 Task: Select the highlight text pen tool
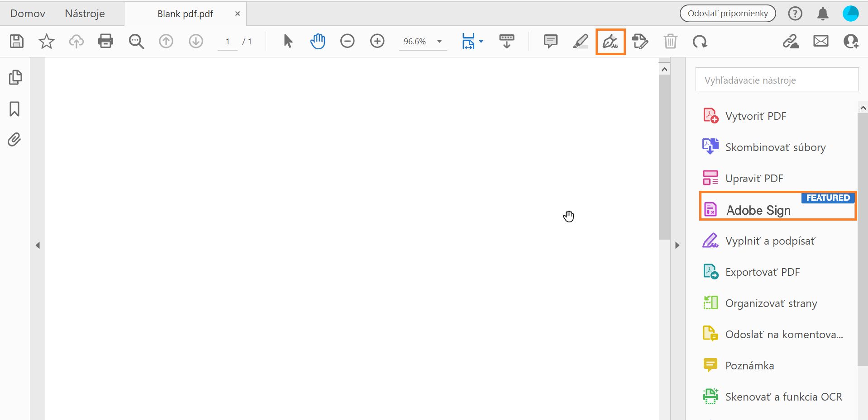point(581,42)
